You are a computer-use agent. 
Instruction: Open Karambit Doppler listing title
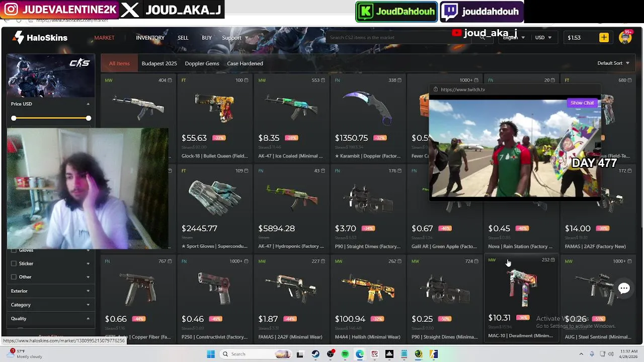[368, 156]
